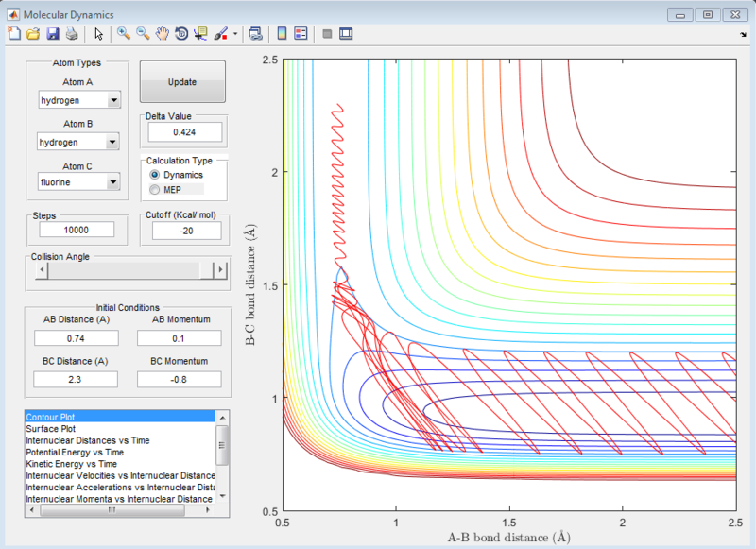
Task: Select the Dynamics calculation type
Action: coord(155,175)
